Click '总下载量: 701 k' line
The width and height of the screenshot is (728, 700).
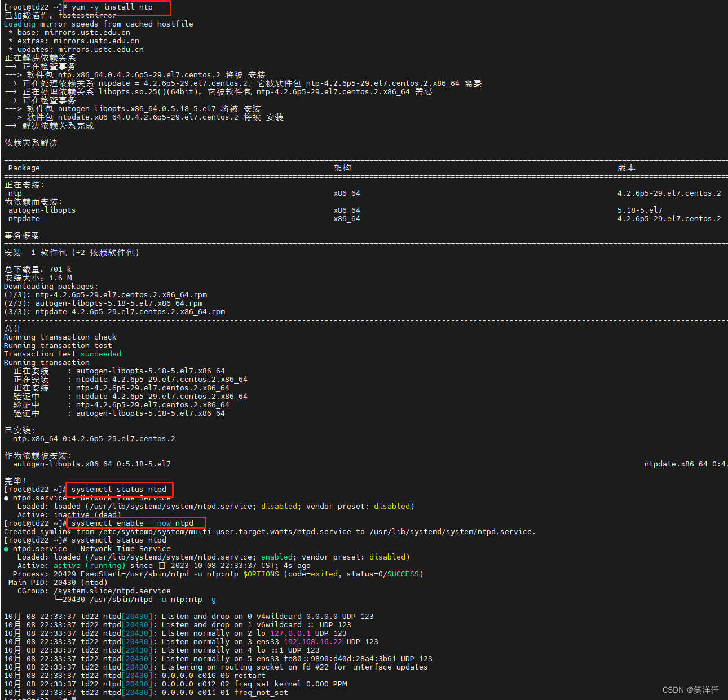pyautogui.click(x=38, y=270)
